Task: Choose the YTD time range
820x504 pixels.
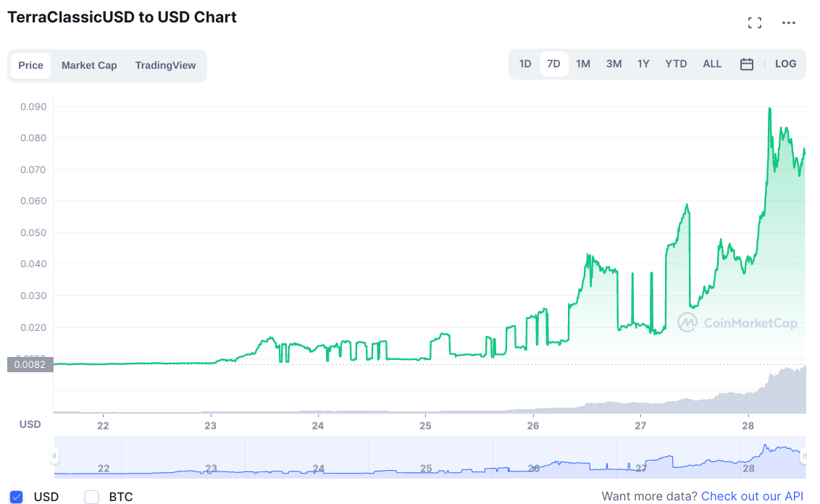Action: click(x=676, y=64)
